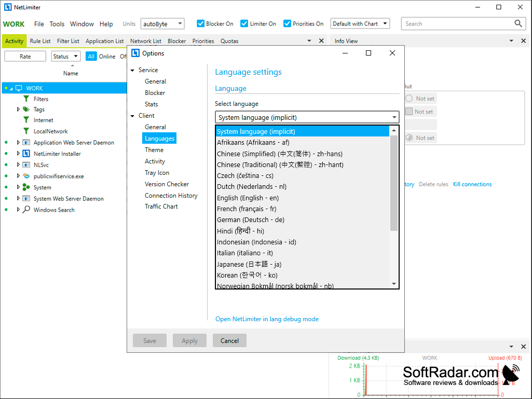Toggle the Priorities On checkbox
Screen dimensions: 532x399
click(287, 23)
